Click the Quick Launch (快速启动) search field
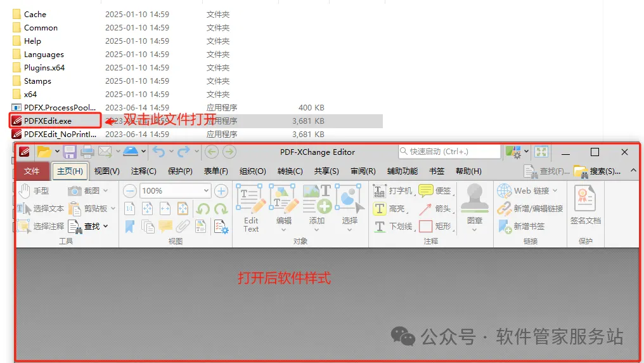This screenshot has height=363, width=644. pos(450,152)
